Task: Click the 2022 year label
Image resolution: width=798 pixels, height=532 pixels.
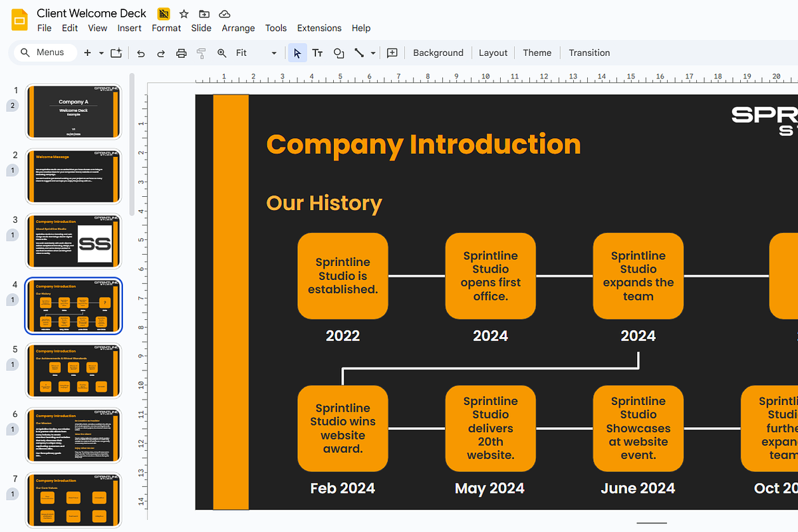Action: [342, 336]
